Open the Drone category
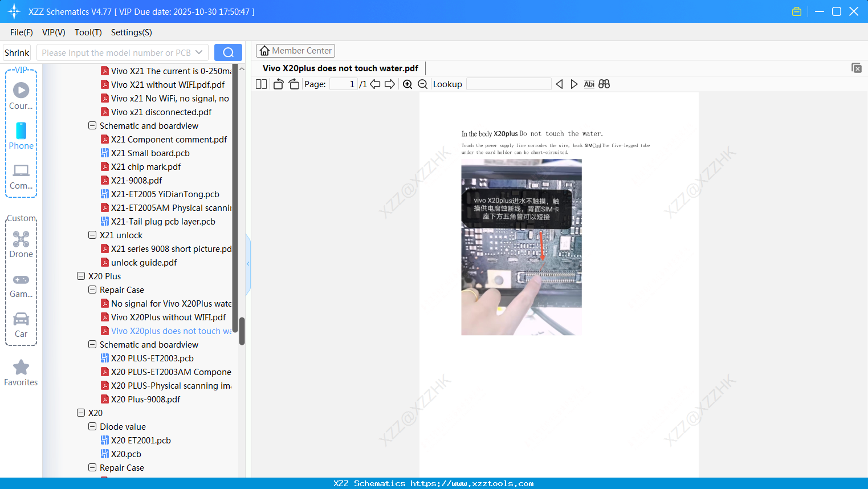The image size is (868, 489). tap(21, 244)
